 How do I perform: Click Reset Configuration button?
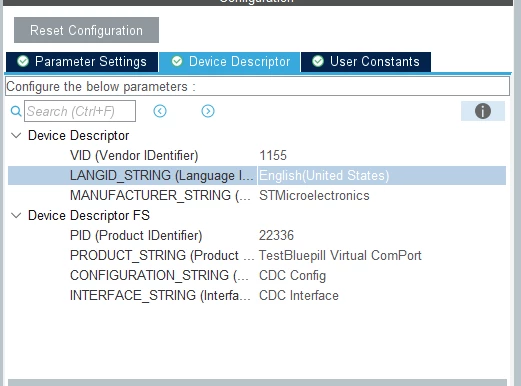pyautogui.click(x=86, y=30)
